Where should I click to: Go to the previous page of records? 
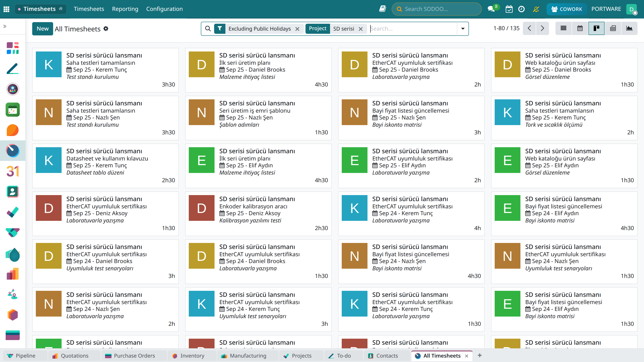pyautogui.click(x=529, y=29)
